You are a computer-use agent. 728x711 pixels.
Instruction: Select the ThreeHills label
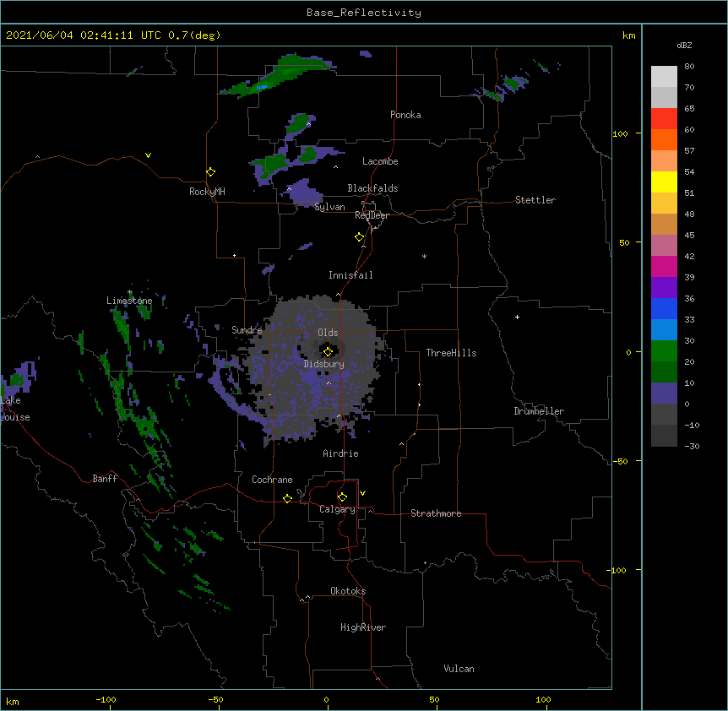(451, 353)
